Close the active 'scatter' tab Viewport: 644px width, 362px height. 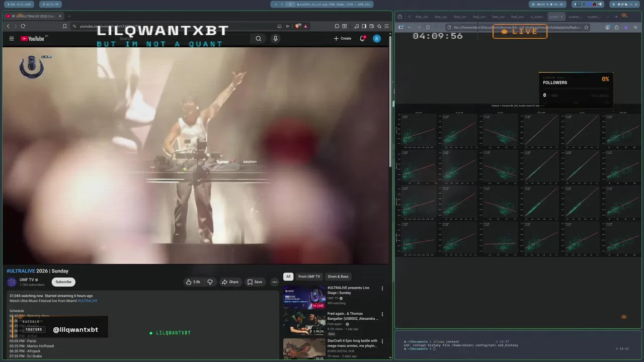pos(562,17)
